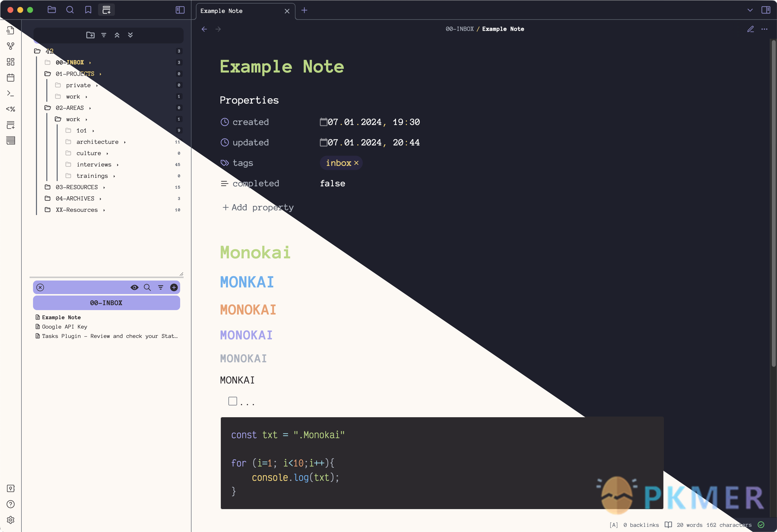
Task: Open the vault switcher icon
Action: coord(11,488)
